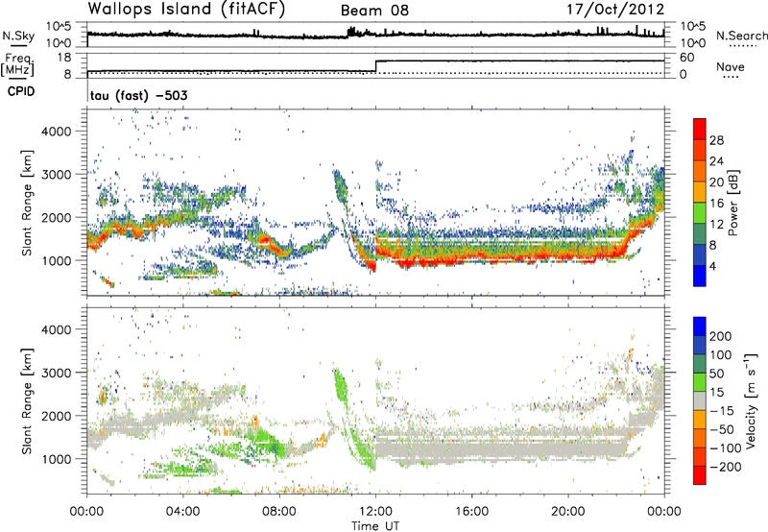Click the '3000' tick on the velocity panel
The height and width of the screenshot is (532, 768).
[x=56, y=373]
